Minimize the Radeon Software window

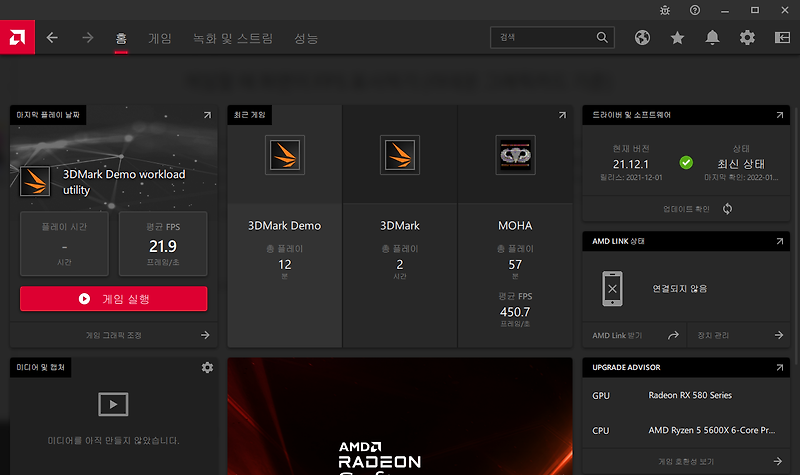point(724,10)
